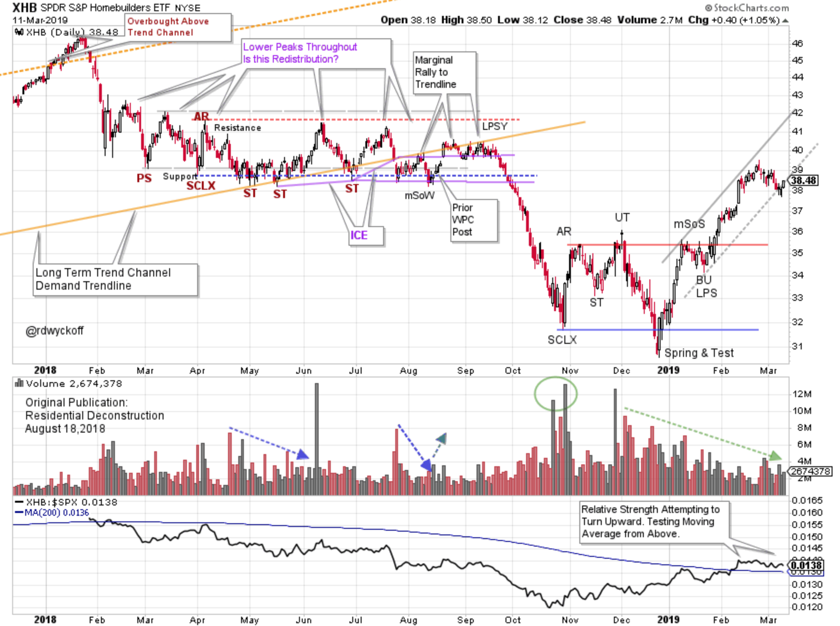The height and width of the screenshot is (626, 840).
Task: Click the Support label
Action: coord(180,177)
